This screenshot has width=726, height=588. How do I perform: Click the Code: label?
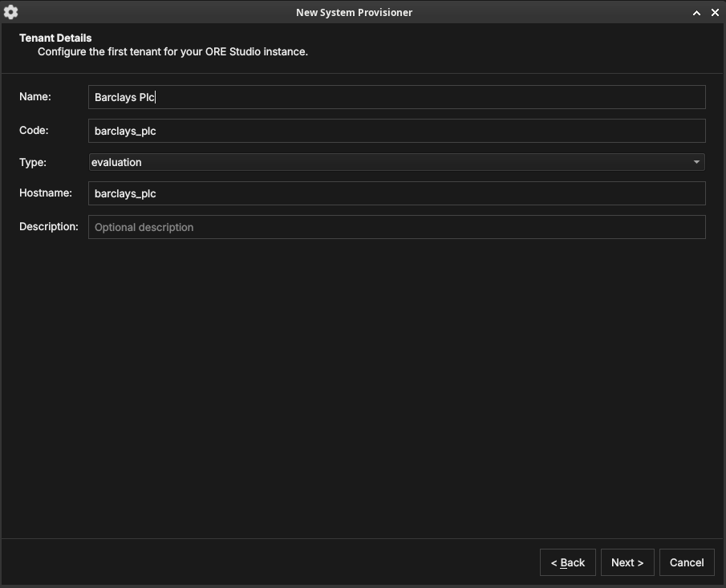(x=34, y=131)
